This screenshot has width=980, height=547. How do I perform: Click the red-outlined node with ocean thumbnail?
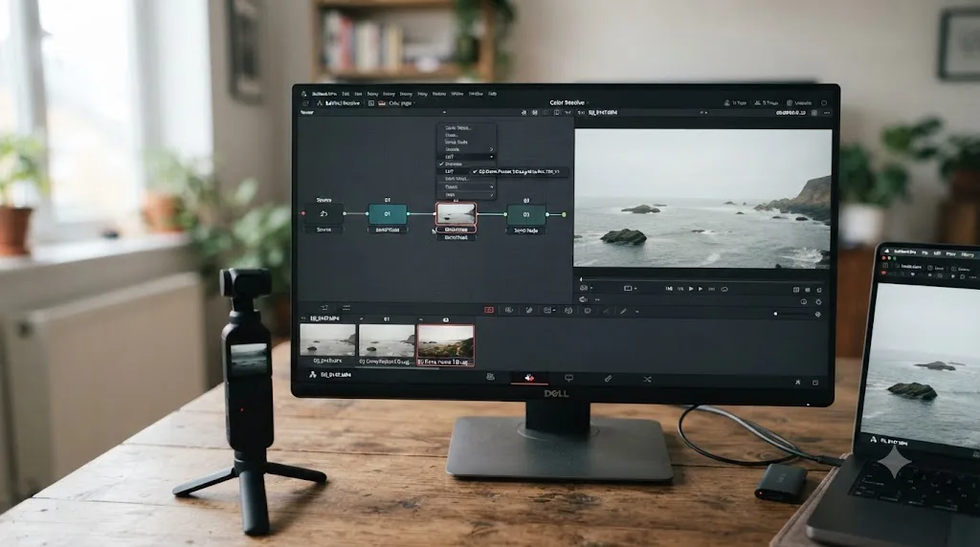click(456, 214)
